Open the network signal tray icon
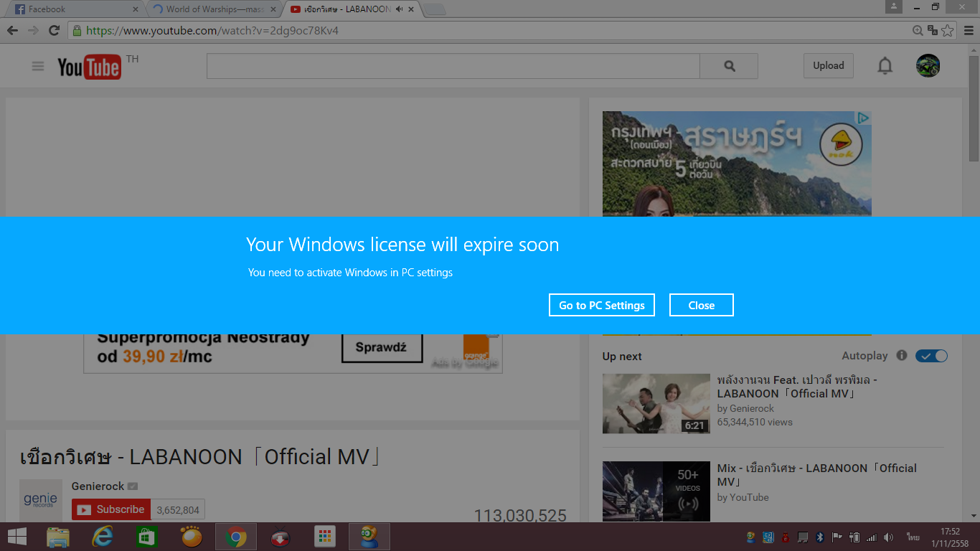 pos(871,537)
